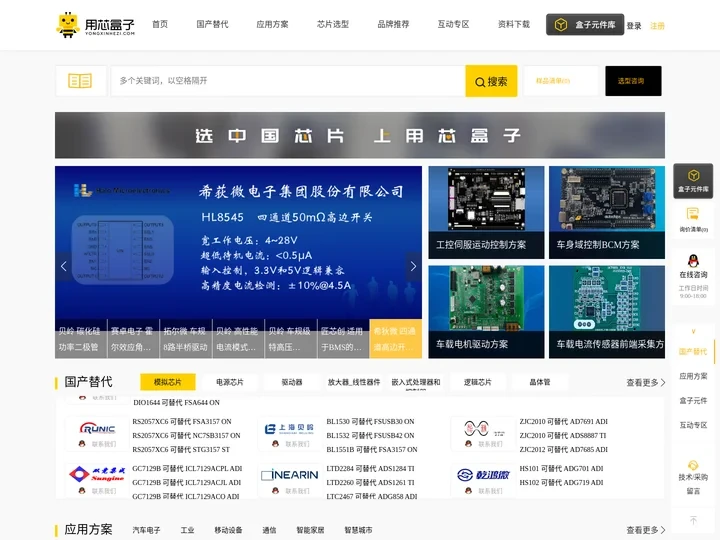
Task: Select carousel tab 贝岭 碳化硅功率二极管
Action: pos(81,339)
